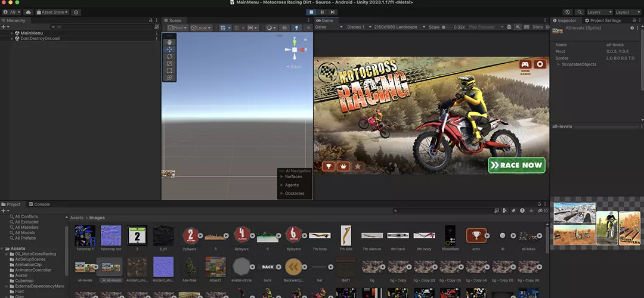Select the Hand tool in Scene view
Screen dimensions: 644x298
pyautogui.click(x=169, y=42)
